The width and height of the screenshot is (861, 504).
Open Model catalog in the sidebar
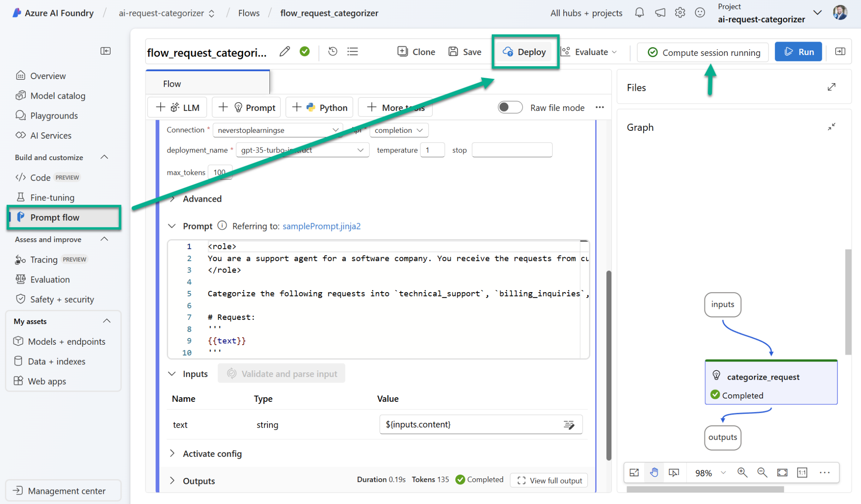pyautogui.click(x=57, y=95)
